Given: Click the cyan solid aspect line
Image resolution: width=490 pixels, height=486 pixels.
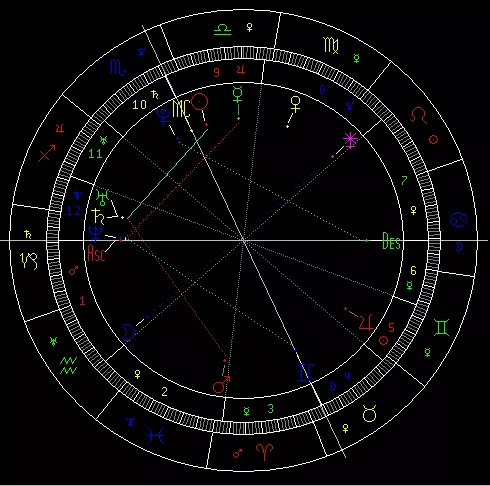Looking at the screenshot, I should pos(168,174).
